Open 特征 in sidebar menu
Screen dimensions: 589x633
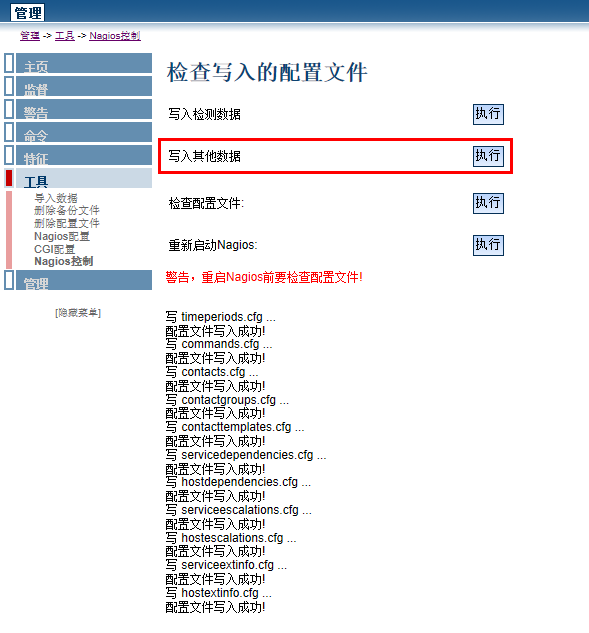point(84,155)
